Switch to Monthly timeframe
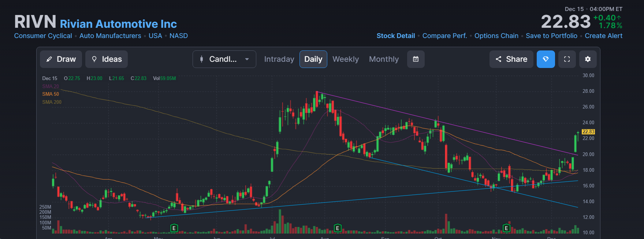The width and height of the screenshot is (644, 239). [384, 59]
